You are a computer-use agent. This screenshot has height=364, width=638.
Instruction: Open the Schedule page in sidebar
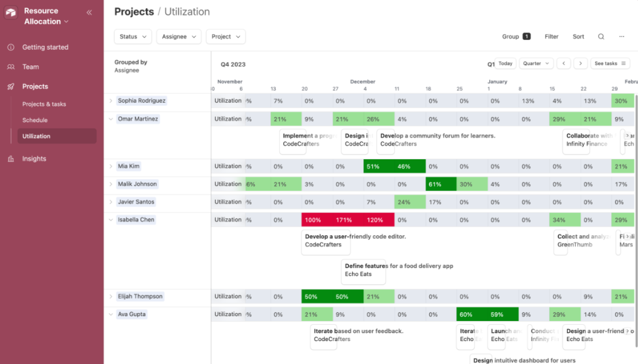[x=36, y=119]
